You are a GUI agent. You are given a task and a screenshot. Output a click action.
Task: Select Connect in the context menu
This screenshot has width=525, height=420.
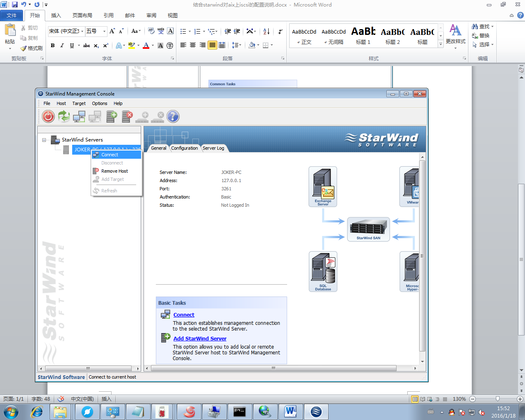116,155
